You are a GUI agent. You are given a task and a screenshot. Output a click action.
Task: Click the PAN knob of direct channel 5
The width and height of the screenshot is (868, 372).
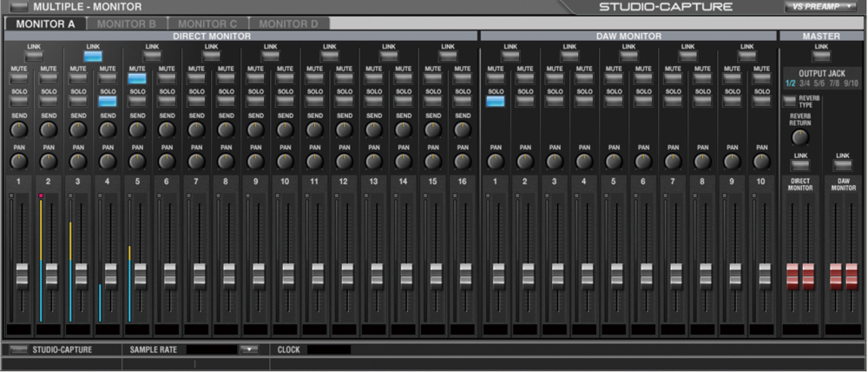pyautogui.click(x=137, y=162)
